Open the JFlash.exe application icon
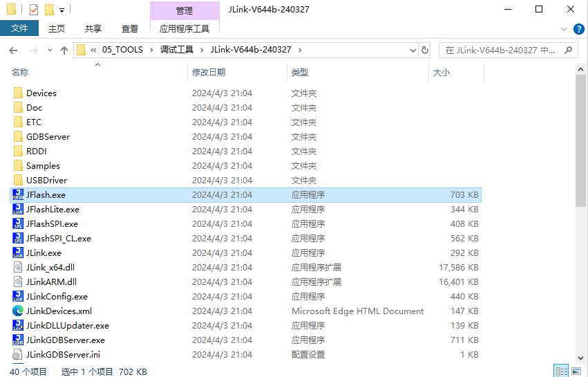 18,194
